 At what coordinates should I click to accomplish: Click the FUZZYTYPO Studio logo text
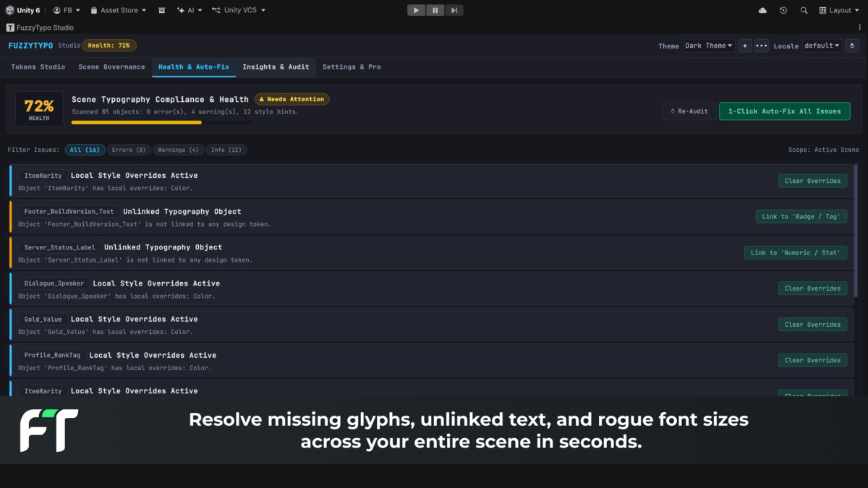click(44, 46)
